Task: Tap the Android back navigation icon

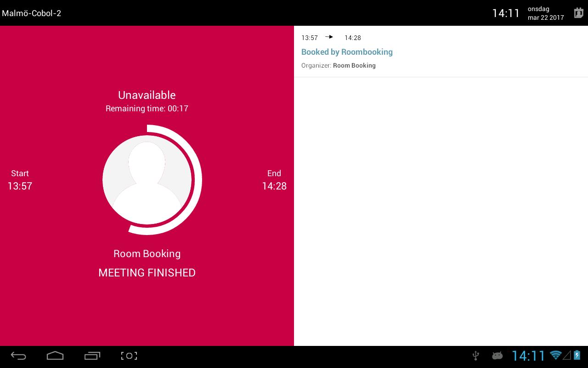Action: [18, 356]
